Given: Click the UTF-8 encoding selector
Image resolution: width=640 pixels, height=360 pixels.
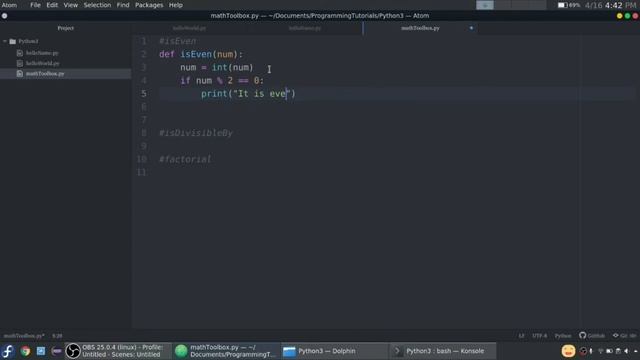Looking at the screenshot, I should (x=540, y=336).
